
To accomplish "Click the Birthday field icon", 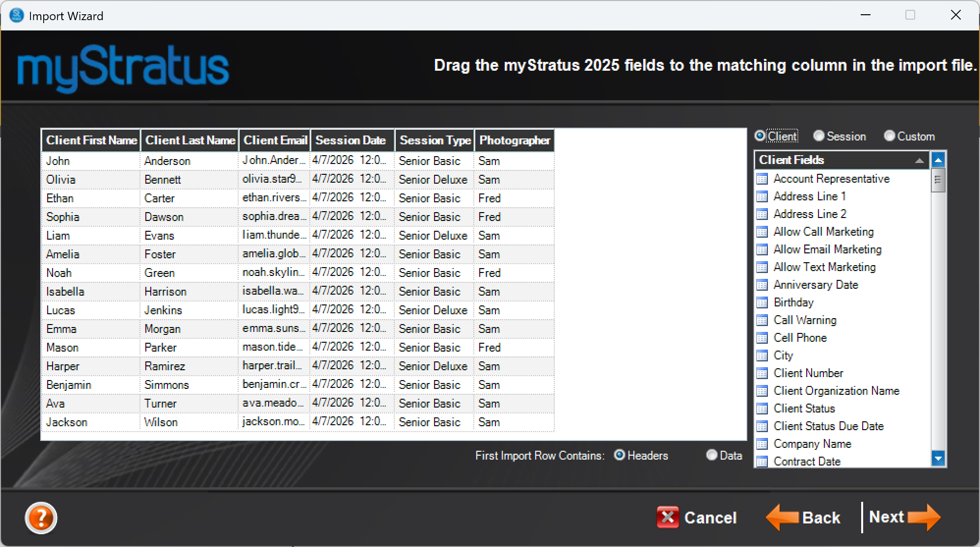I will pos(762,302).
